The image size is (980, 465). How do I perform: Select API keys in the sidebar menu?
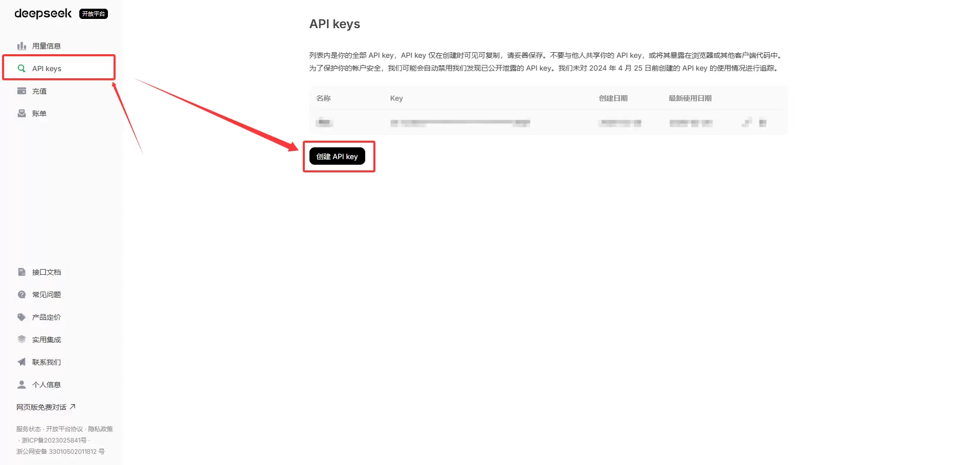click(47, 68)
